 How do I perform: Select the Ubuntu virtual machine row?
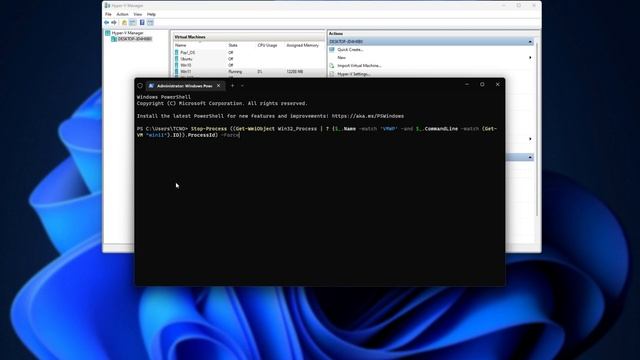(249, 59)
